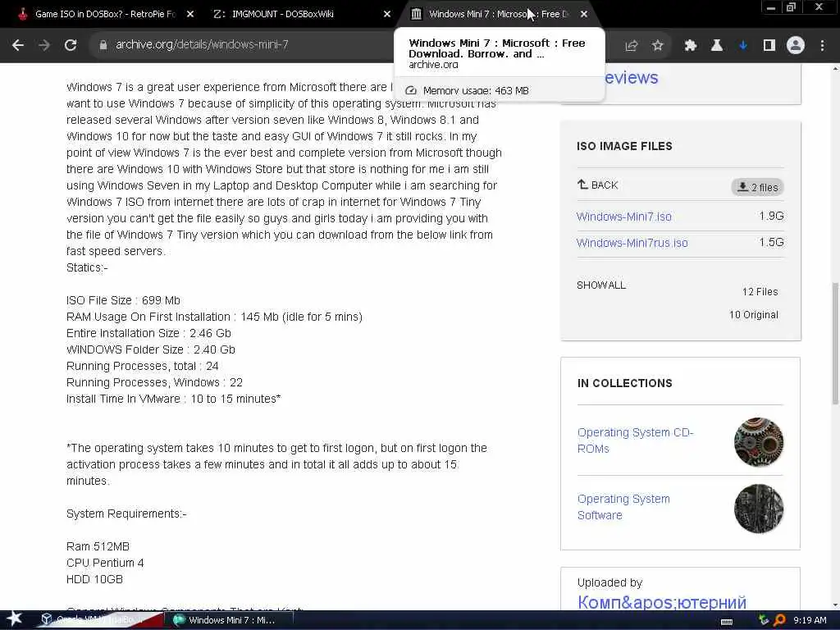840x630 pixels.
Task: Open Chrome Labs flask icon
Action: [x=717, y=46]
